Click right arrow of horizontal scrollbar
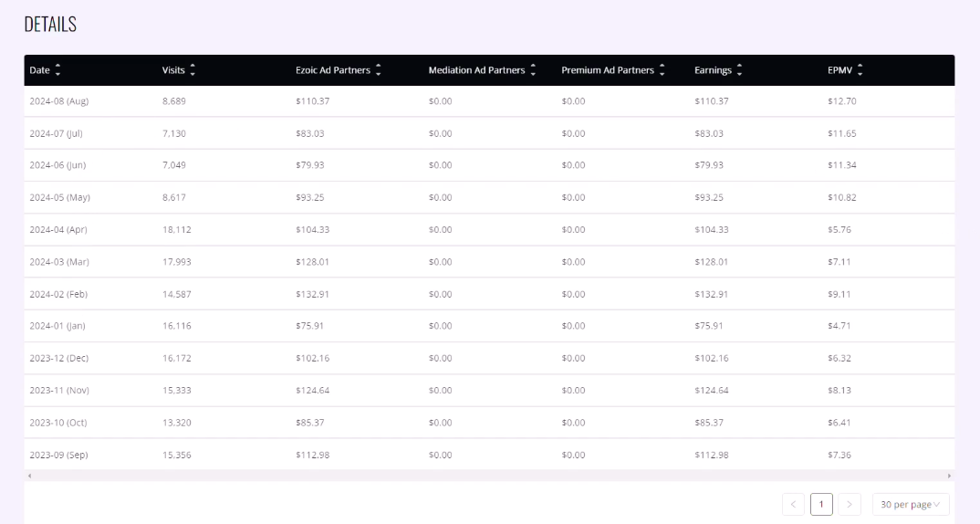This screenshot has height=524, width=980. [x=949, y=476]
